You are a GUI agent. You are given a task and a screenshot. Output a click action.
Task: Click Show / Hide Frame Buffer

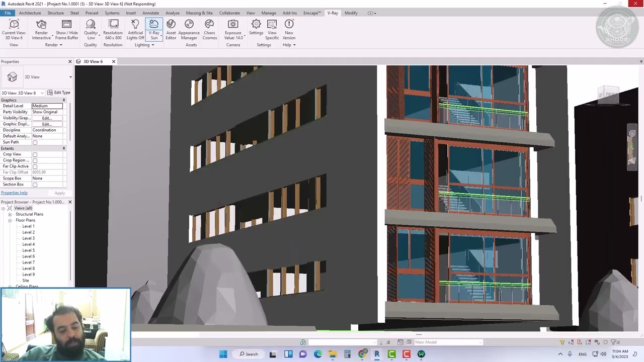66,30
